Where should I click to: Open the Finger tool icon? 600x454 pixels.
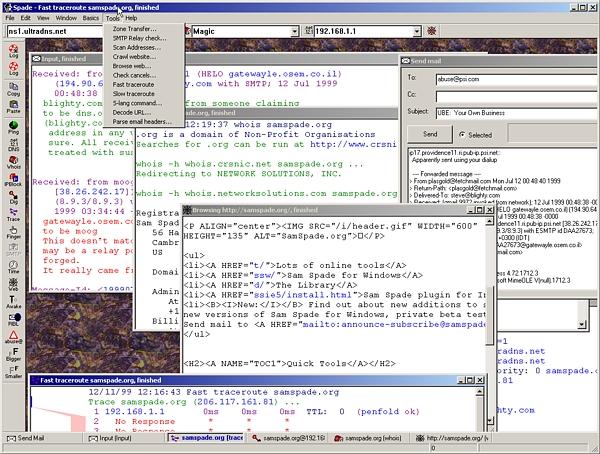pyautogui.click(x=13, y=232)
